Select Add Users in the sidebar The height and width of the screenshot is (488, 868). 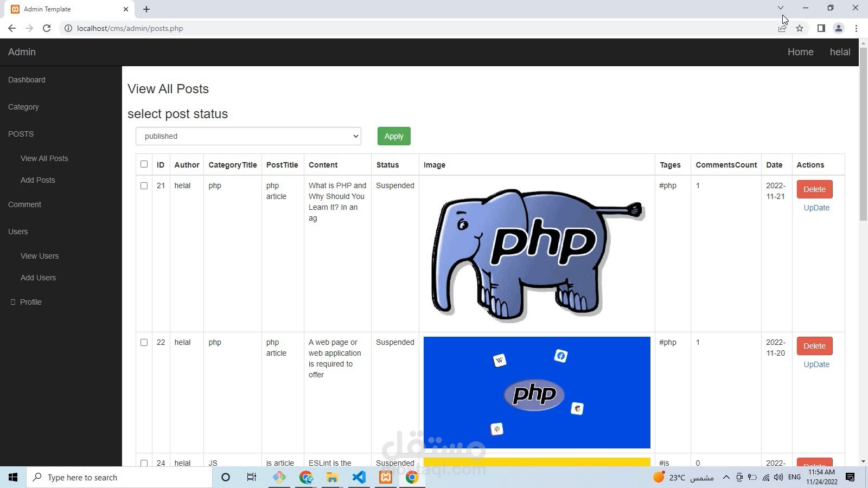click(x=38, y=278)
